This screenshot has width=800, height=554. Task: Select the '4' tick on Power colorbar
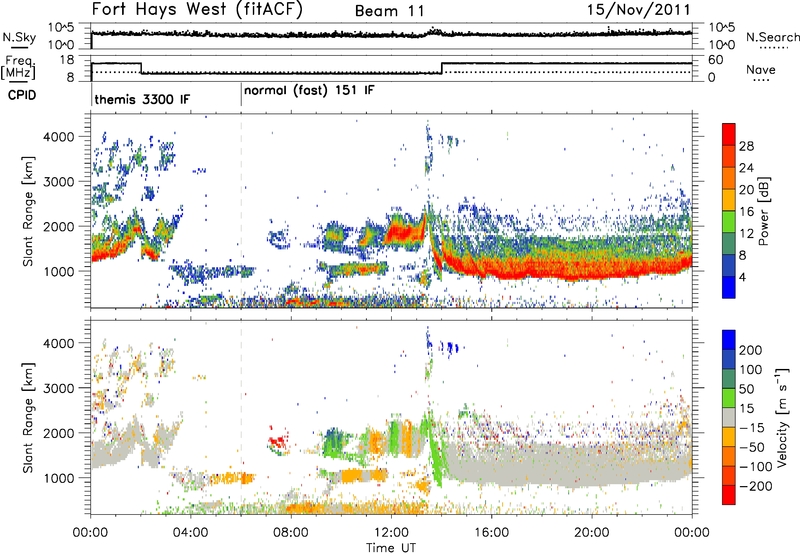pyautogui.click(x=742, y=277)
